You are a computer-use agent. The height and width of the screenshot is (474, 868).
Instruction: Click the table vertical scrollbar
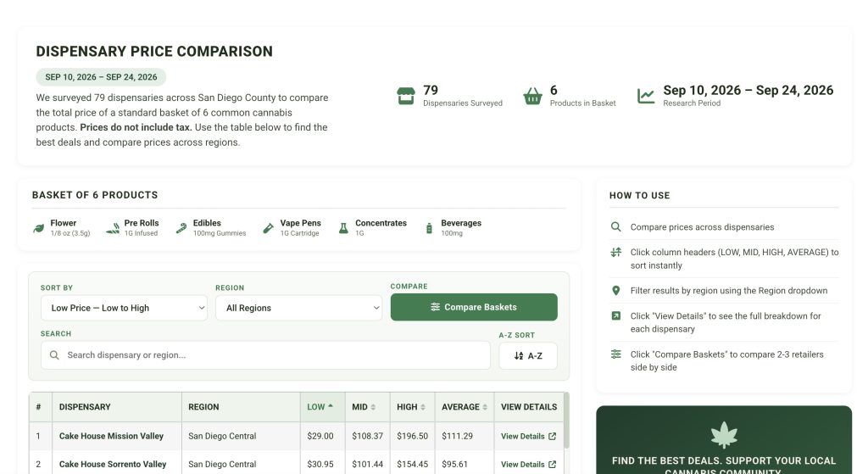coord(566,421)
